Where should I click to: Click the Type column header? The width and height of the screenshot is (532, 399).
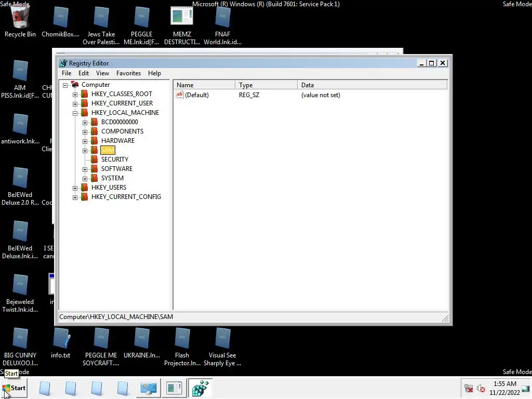(266, 85)
